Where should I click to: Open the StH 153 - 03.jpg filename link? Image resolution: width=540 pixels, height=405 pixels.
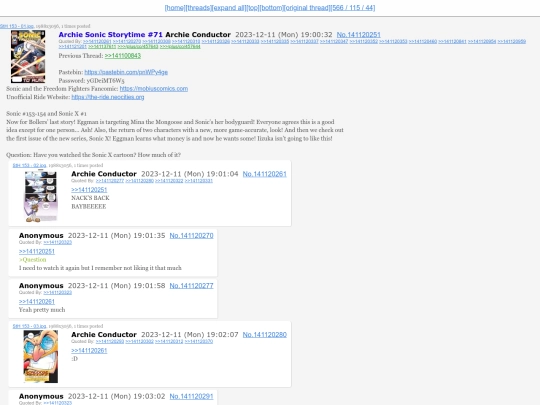click(x=29, y=326)
